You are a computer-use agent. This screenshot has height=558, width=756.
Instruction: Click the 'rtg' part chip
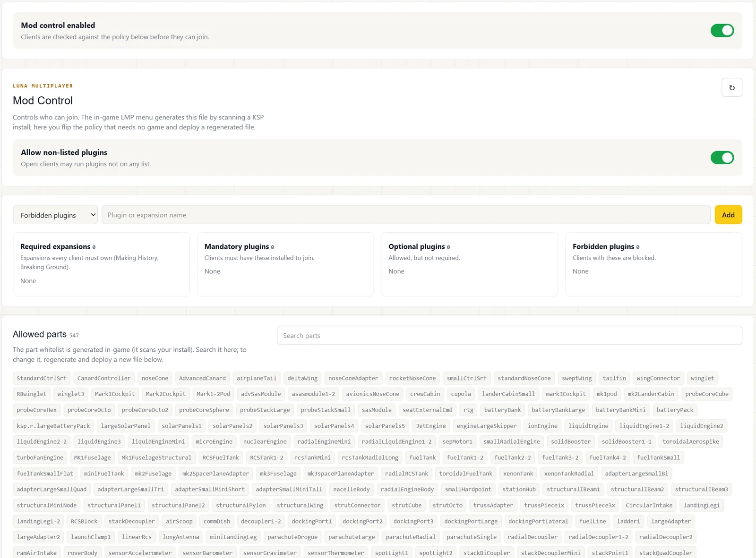click(468, 410)
